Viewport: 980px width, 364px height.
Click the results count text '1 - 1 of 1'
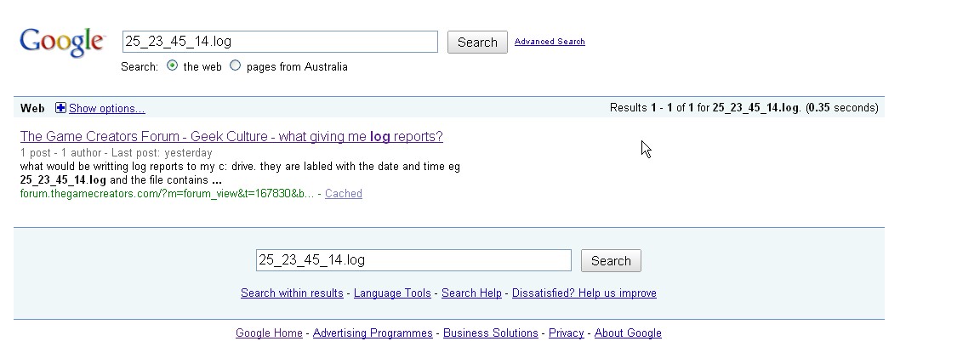(672, 108)
